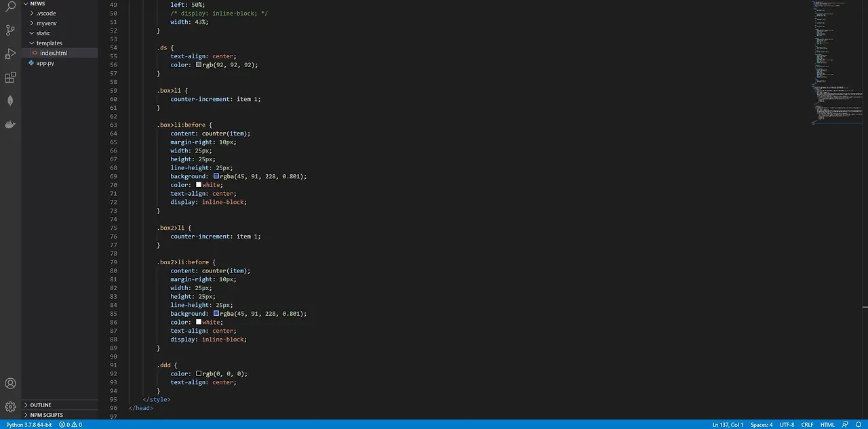Expand the myvenv folder
The height and width of the screenshot is (429, 868).
pos(32,23)
